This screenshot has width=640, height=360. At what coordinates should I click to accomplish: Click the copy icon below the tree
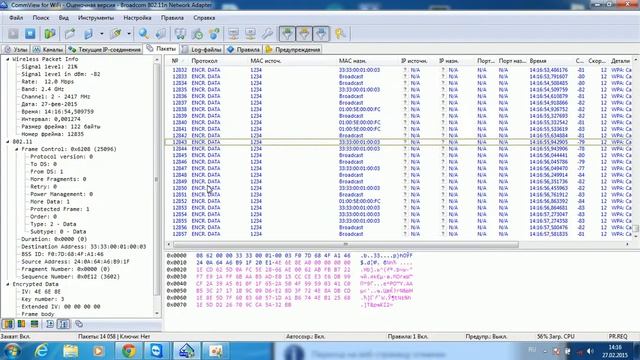coord(79,324)
